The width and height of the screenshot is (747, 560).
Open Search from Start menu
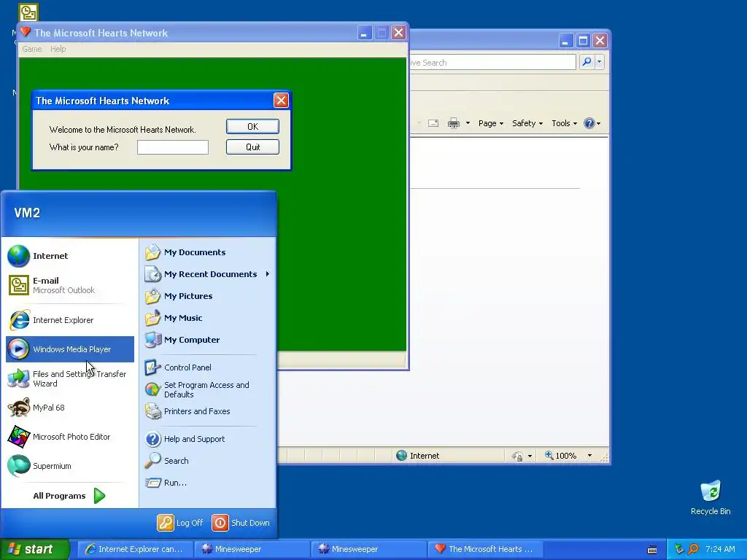pyautogui.click(x=208, y=461)
